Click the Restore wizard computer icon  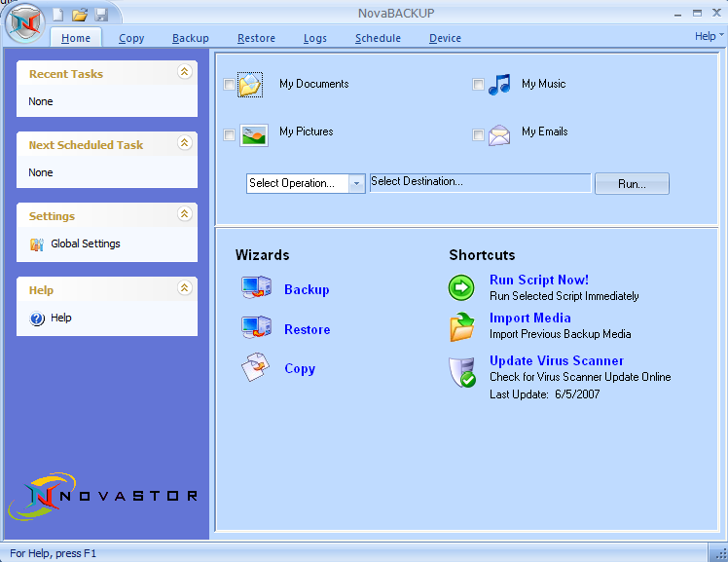[256, 327]
